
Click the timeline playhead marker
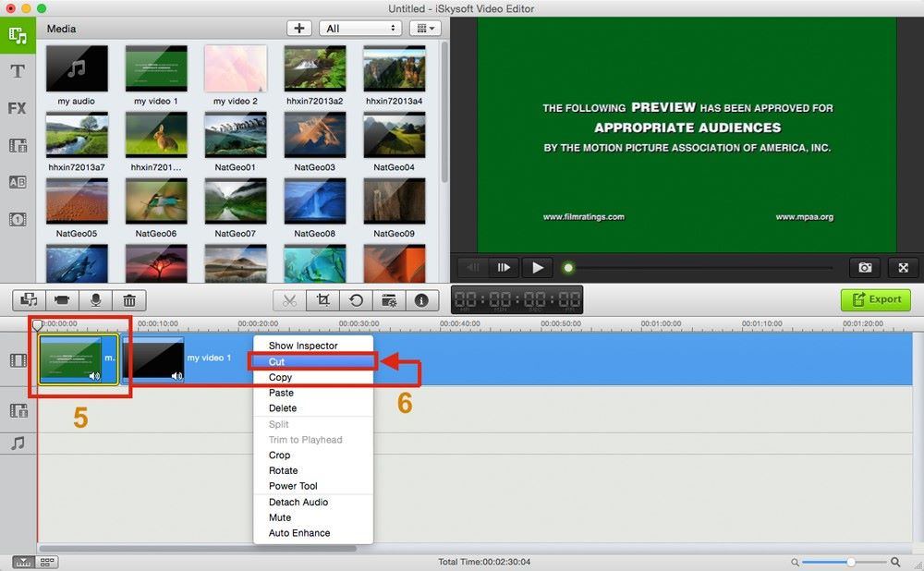click(37, 324)
